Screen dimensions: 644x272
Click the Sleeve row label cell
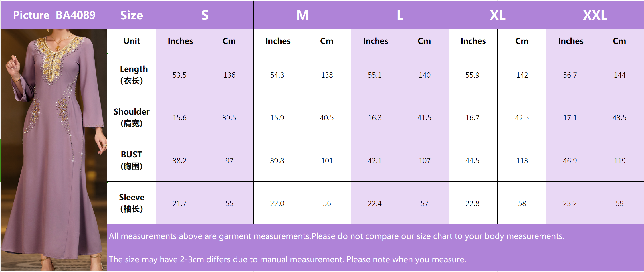(x=132, y=203)
